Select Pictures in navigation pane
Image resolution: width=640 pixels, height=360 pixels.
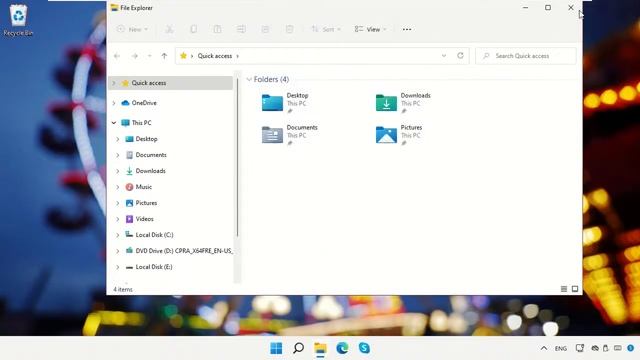pyautogui.click(x=146, y=203)
